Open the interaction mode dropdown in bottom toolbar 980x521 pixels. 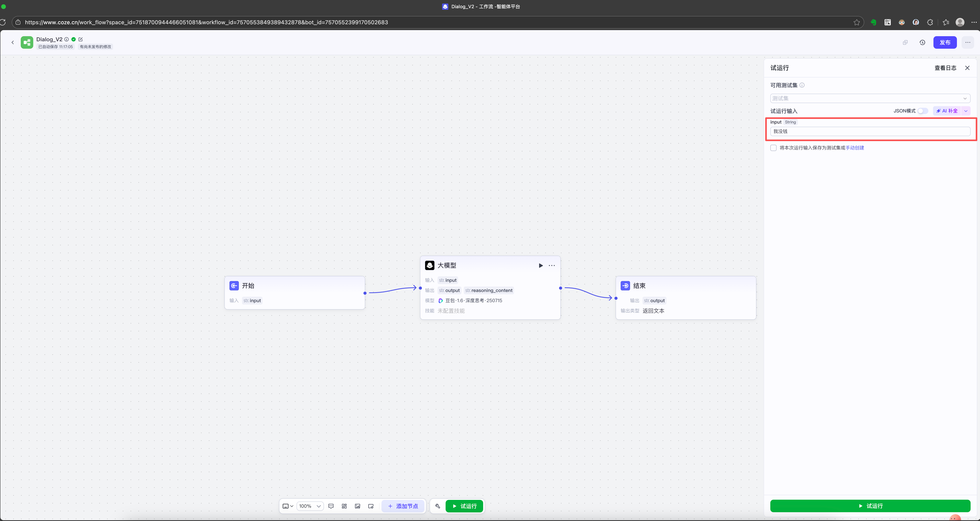[288, 506]
